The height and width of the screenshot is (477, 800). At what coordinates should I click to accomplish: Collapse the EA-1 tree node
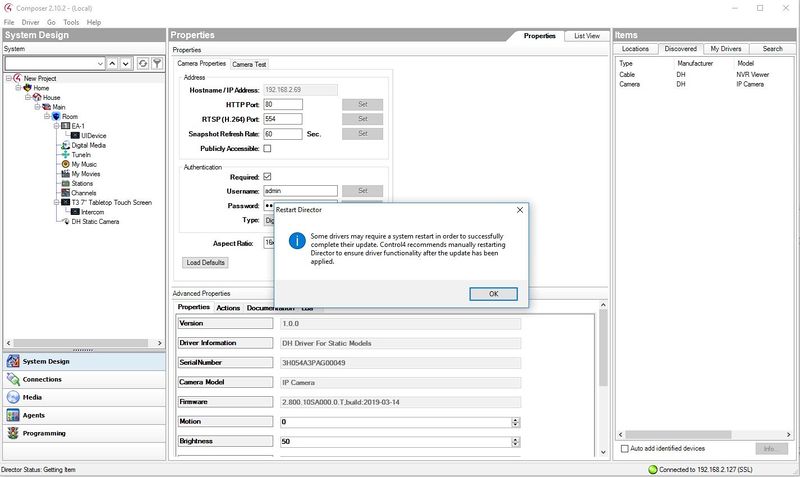(57, 125)
